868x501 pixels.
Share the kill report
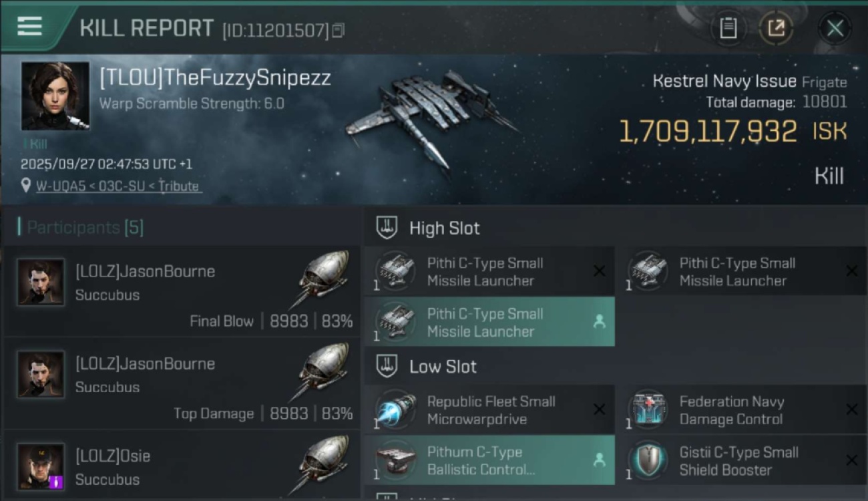(776, 28)
